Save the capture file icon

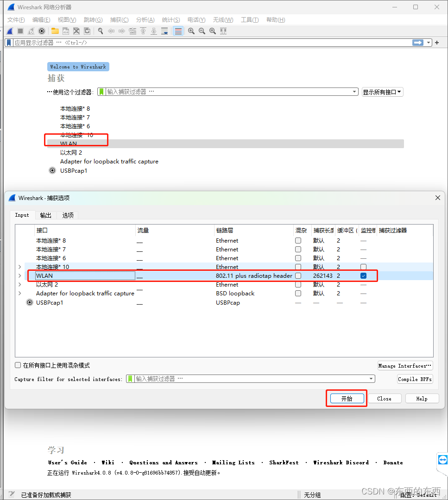pos(66,31)
